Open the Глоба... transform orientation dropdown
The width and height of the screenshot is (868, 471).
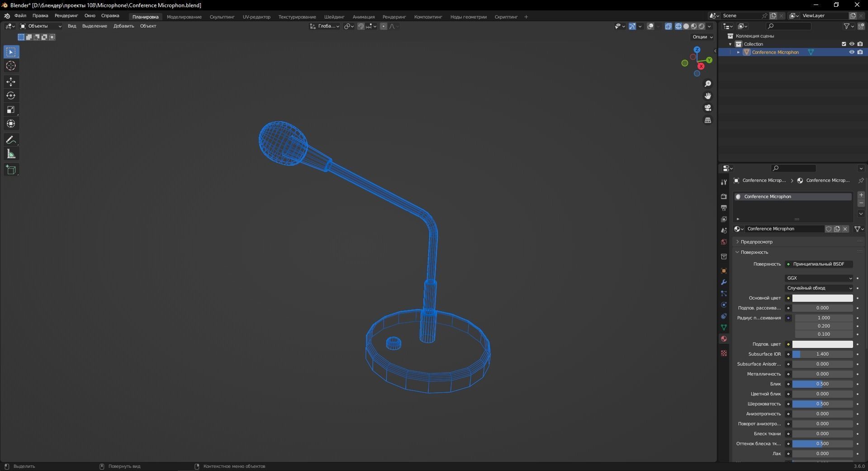(325, 26)
